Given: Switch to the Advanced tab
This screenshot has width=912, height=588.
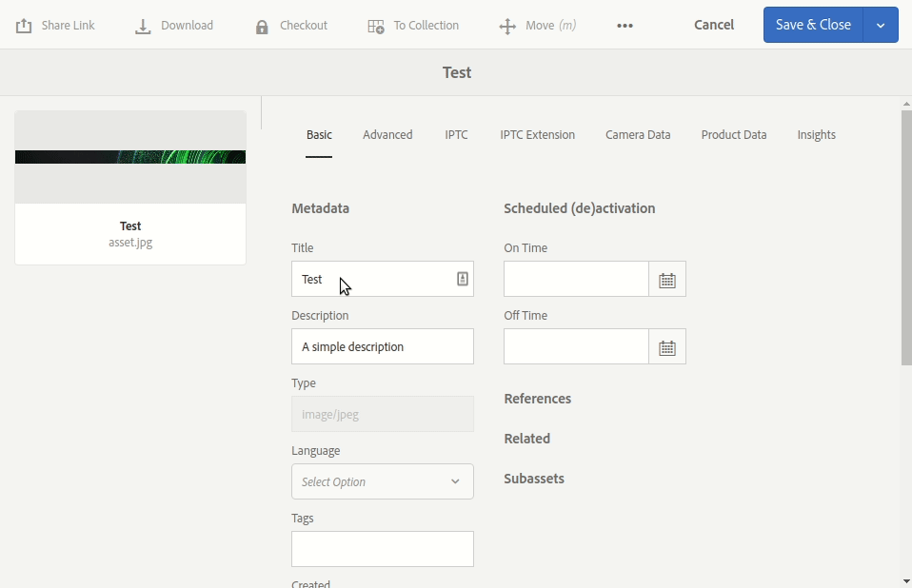Looking at the screenshot, I should (x=387, y=134).
